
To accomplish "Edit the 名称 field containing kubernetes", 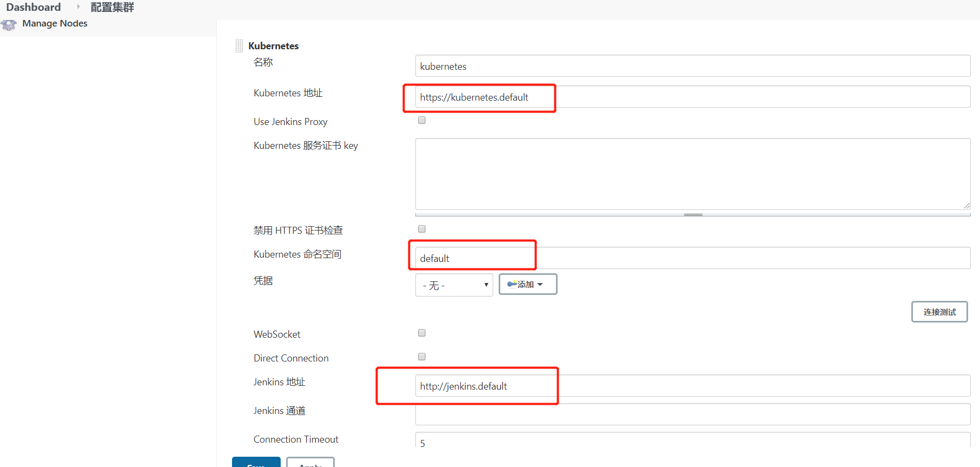I will coord(693,66).
